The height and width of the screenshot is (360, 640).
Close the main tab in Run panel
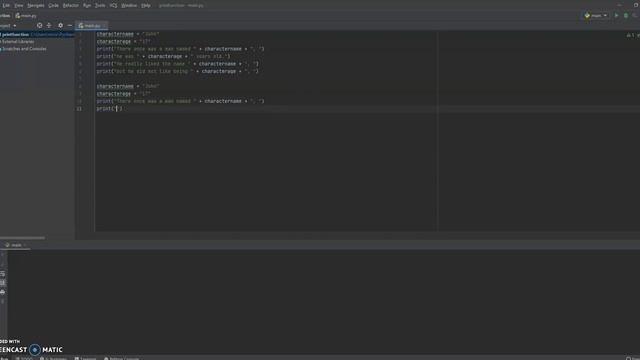pyautogui.click(x=25, y=245)
